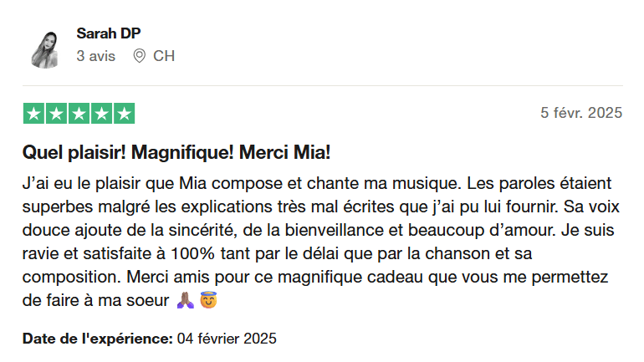This screenshot has height=362, width=644.
Task: Click the "3 avis" review count
Action: pos(95,56)
